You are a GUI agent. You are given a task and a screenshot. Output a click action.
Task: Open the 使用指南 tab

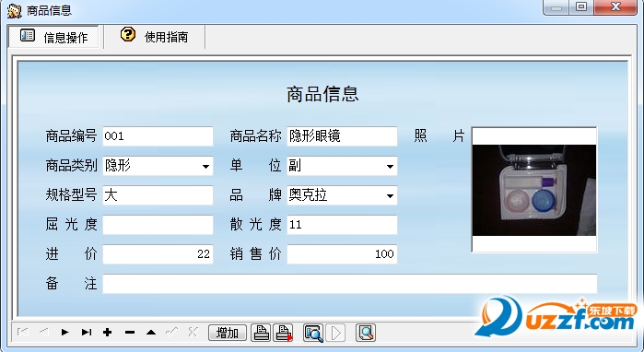[155, 36]
